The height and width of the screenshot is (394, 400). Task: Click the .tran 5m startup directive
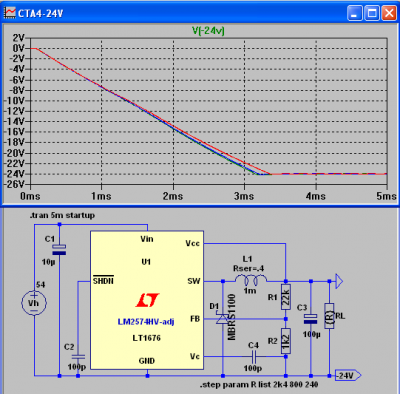[62, 215]
